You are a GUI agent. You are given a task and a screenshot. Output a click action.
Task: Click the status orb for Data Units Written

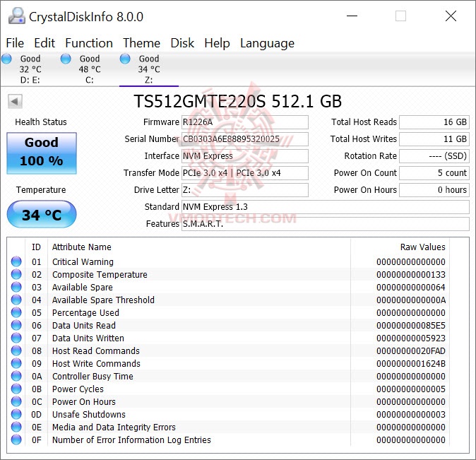pyautogui.click(x=16, y=338)
